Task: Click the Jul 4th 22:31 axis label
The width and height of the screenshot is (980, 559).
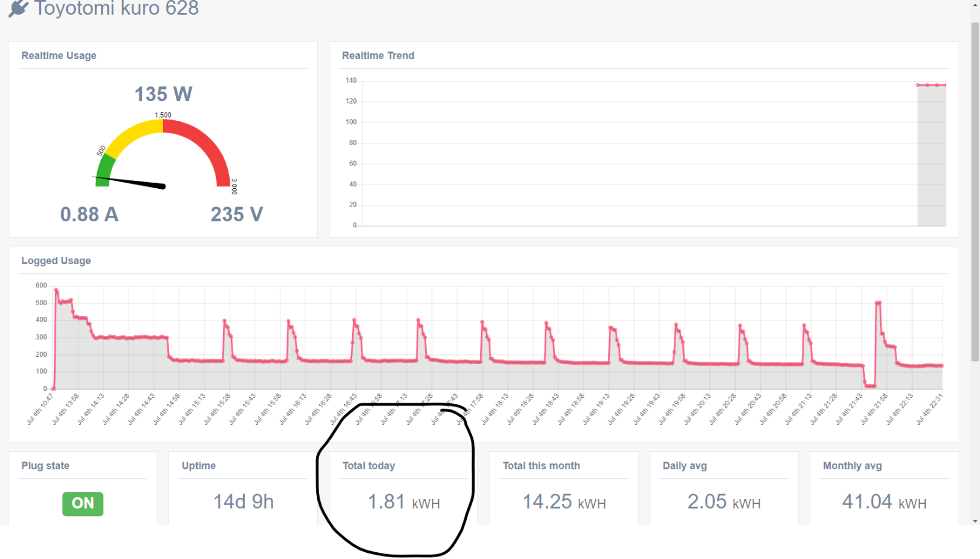Action: point(929,409)
